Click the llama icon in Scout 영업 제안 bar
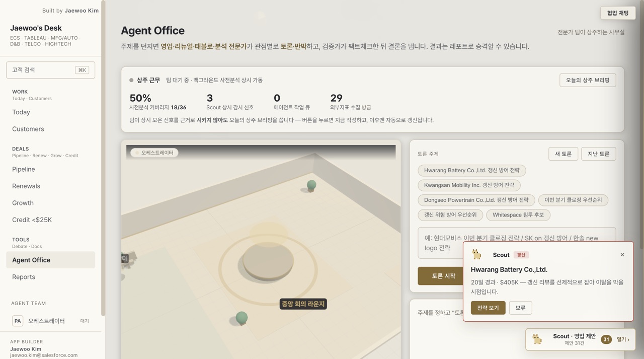Screen dimensions: 644x359 pyautogui.click(x=537, y=339)
